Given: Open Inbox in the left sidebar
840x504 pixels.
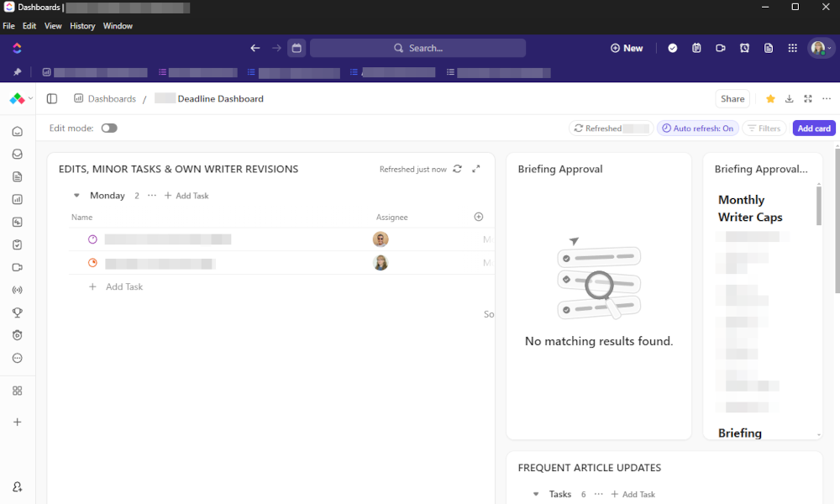Looking at the screenshot, I should [x=17, y=155].
